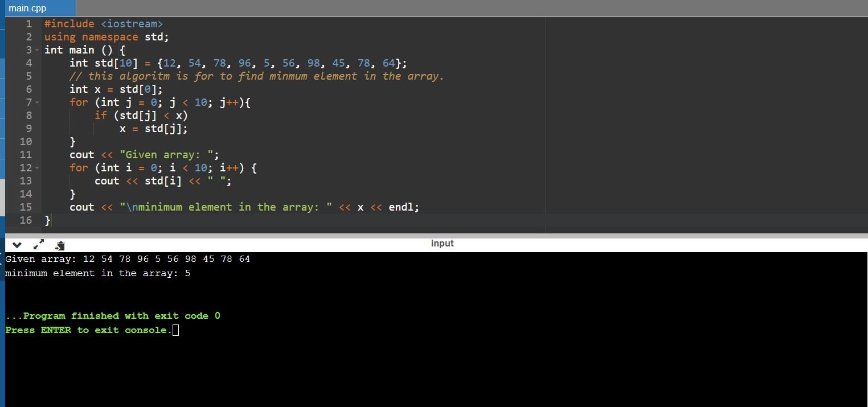Screen dimensions: 868x407
Task: Collapse the console with the chevron icon
Action: click(x=17, y=245)
